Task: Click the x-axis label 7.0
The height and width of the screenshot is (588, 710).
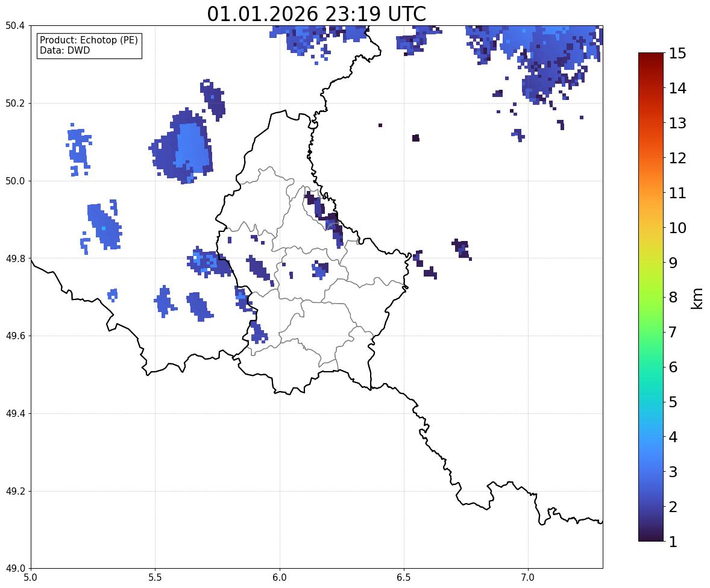Action: [528, 578]
